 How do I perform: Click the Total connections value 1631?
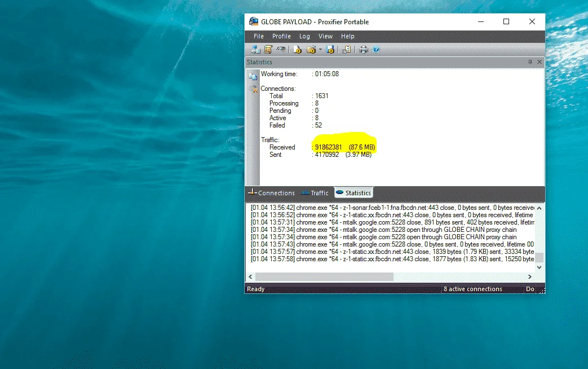[321, 96]
